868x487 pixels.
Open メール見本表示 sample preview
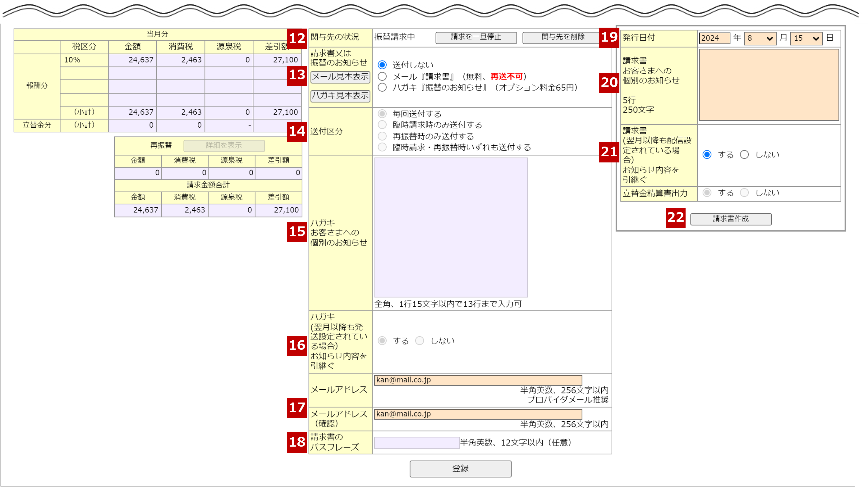pyautogui.click(x=340, y=77)
